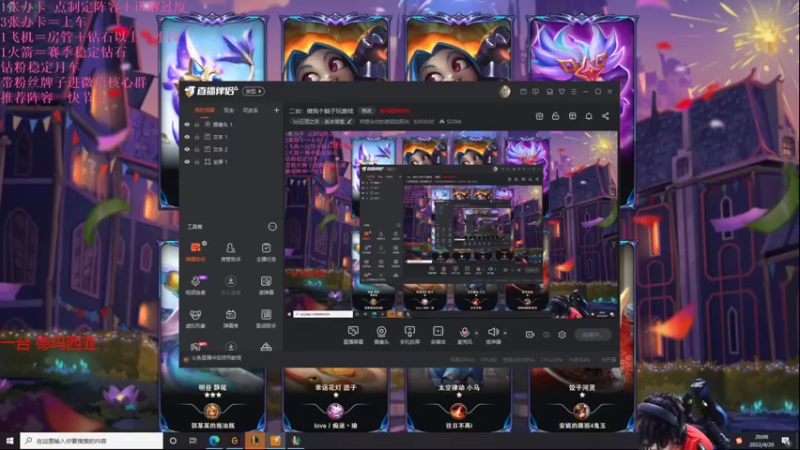
Task: Open the notification bell in room toolbar
Action: pos(589,116)
